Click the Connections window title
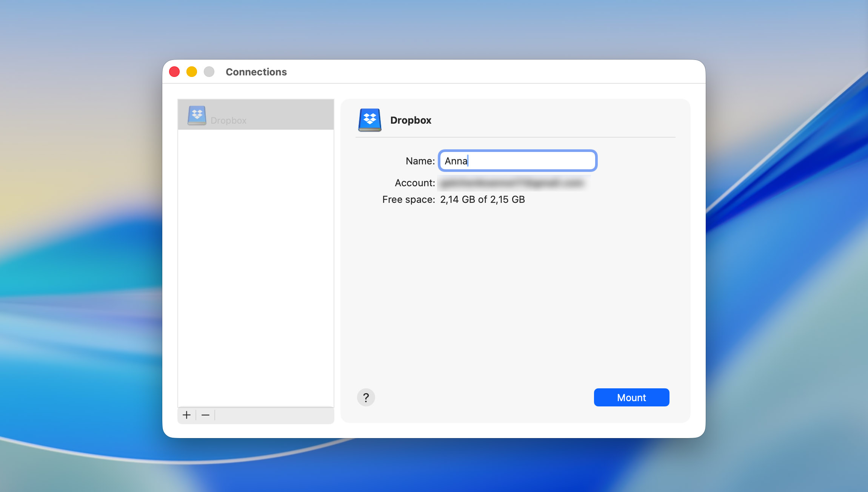This screenshot has width=868, height=492. (256, 72)
